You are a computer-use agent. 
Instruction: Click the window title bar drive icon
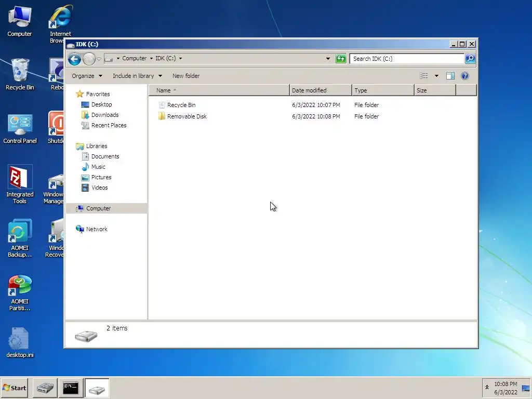71,45
